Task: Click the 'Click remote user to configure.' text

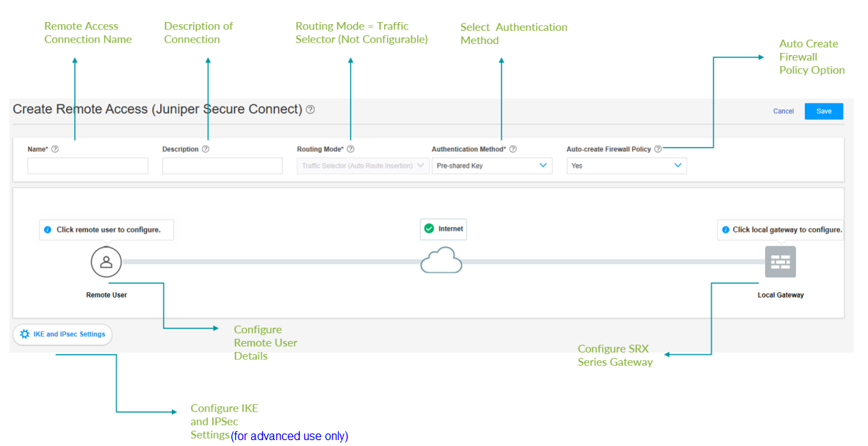Action: (x=109, y=229)
